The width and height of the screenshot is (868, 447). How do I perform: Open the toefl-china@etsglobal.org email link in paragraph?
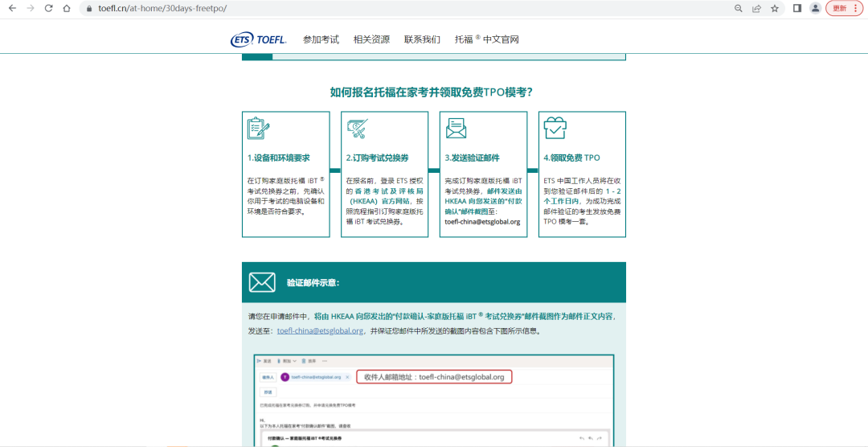pyautogui.click(x=320, y=331)
